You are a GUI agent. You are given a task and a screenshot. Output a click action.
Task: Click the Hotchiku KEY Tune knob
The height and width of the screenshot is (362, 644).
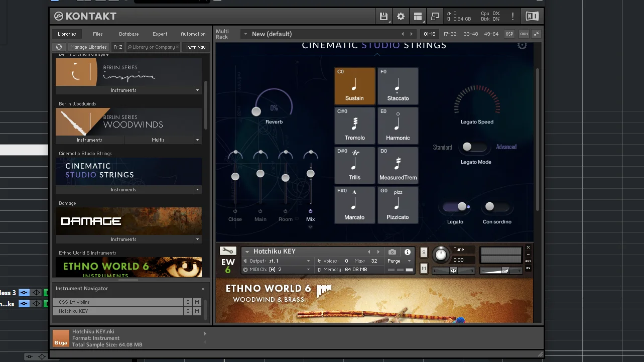point(440,255)
